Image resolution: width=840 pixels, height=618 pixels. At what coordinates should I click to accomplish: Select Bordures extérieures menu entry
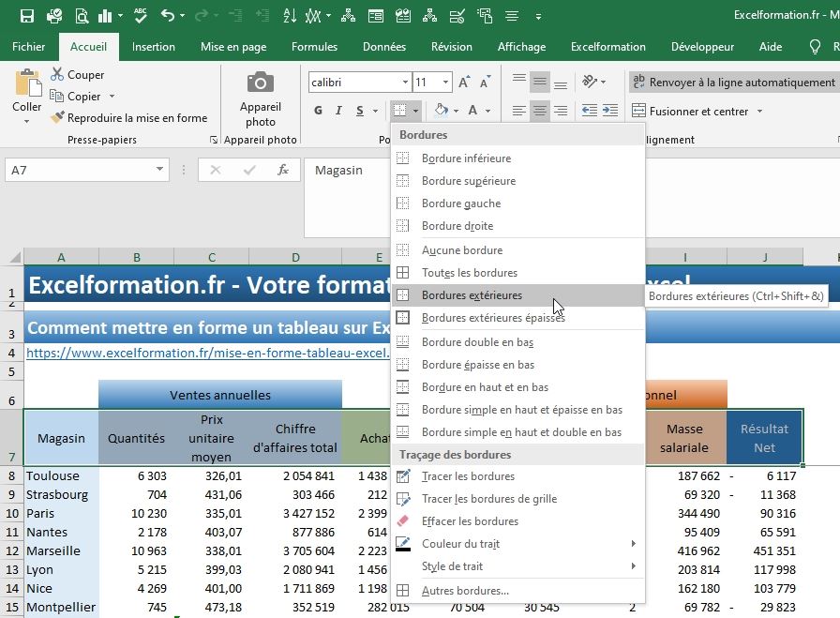point(518,295)
